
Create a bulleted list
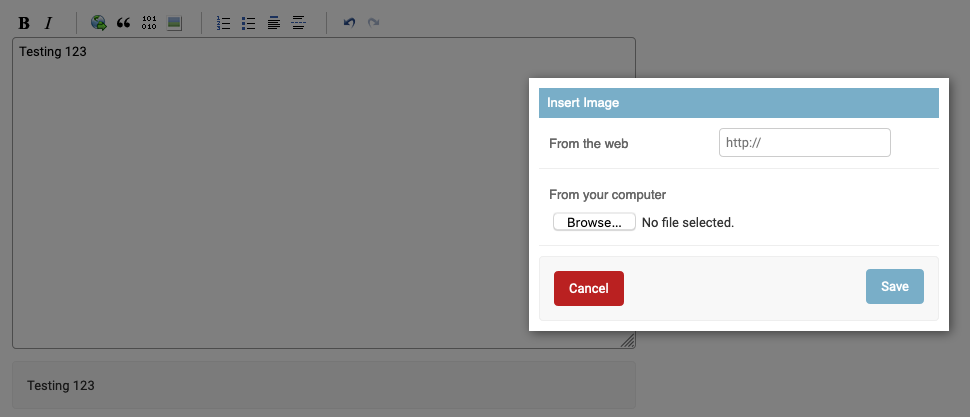249,24
